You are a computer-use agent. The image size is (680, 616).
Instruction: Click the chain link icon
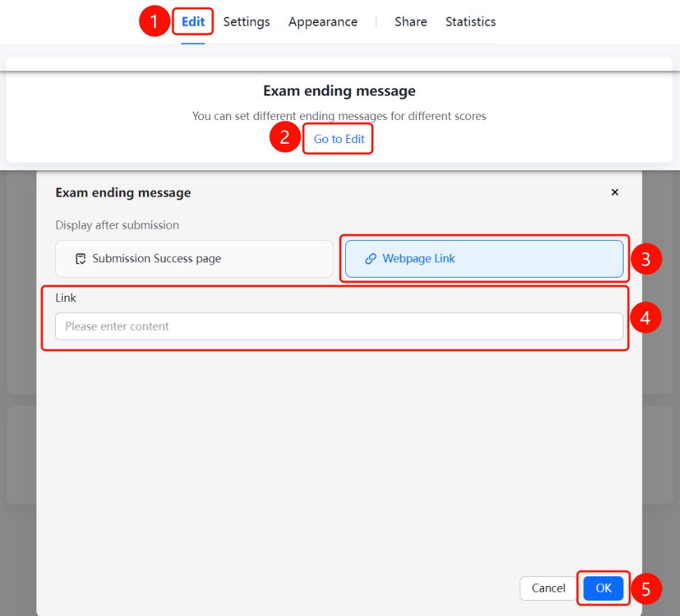click(x=370, y=259)
